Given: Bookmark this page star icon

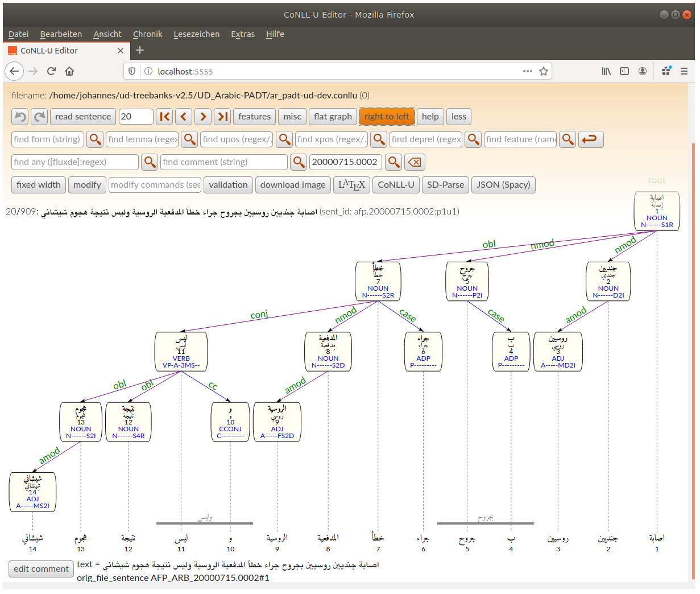Looking at the screenshot, I should pos(544,71).
